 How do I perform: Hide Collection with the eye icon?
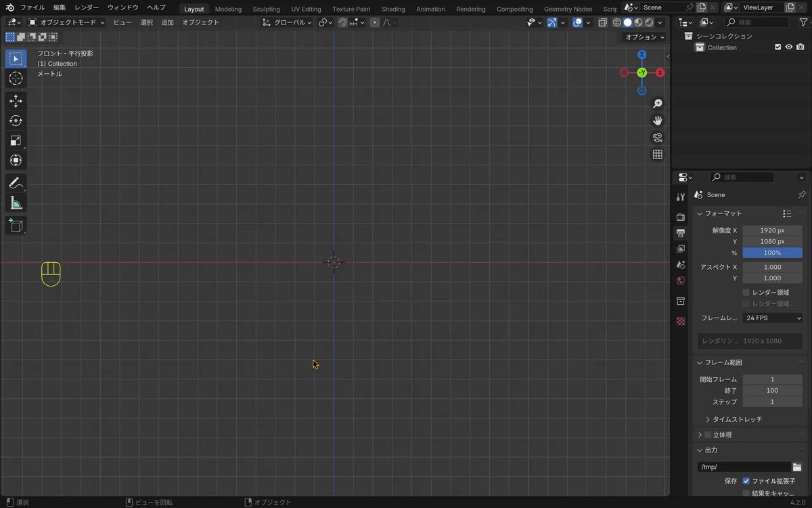tap(789, 47)
